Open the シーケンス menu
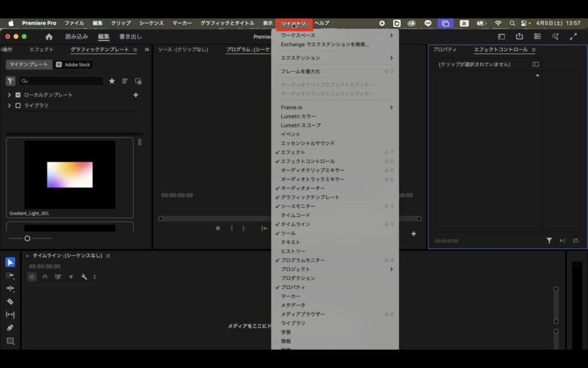 pyautogui.click(x=152, y=23)
